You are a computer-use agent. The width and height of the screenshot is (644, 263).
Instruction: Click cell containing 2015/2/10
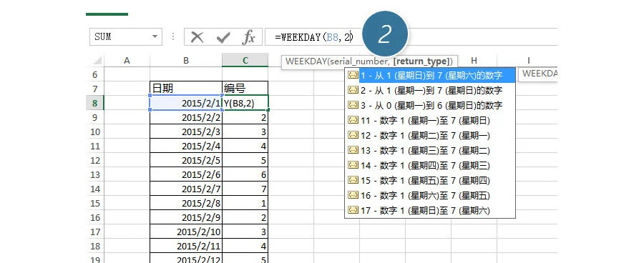pos(186,232)
